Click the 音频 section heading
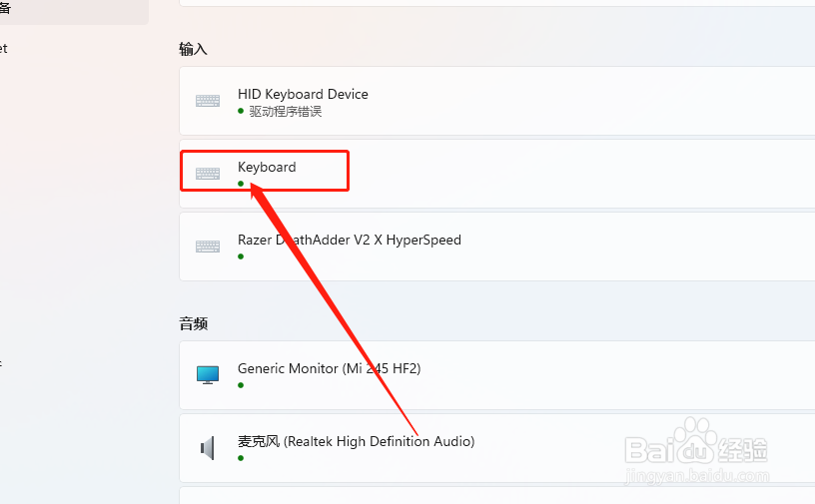Screen dimensions: 815x504 (x=194, y=323)
